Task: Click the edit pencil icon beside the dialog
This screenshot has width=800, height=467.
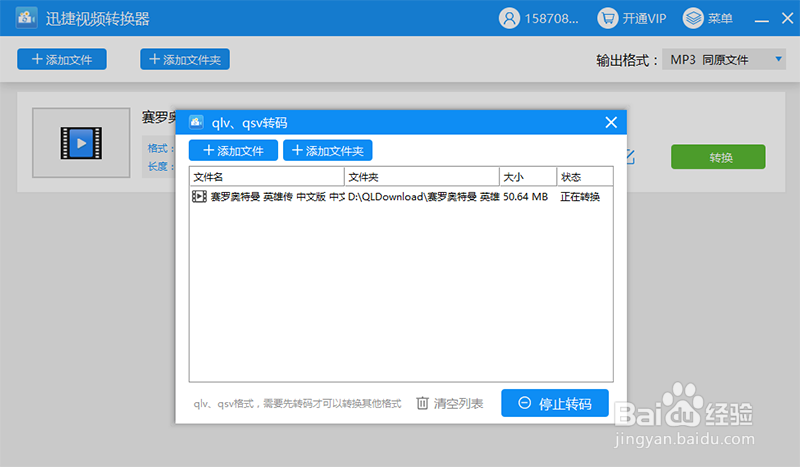Action: coord(631,157)
